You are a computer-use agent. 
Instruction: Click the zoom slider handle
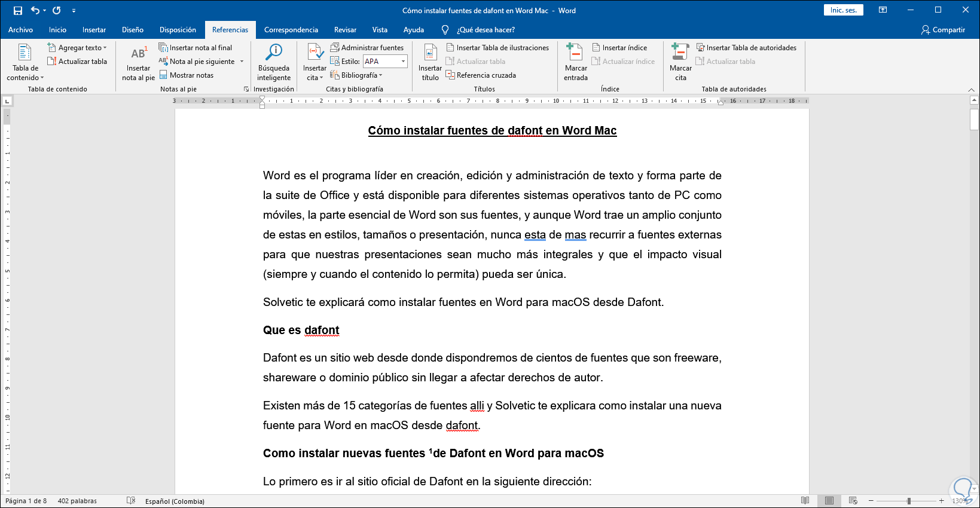point(909,501)
